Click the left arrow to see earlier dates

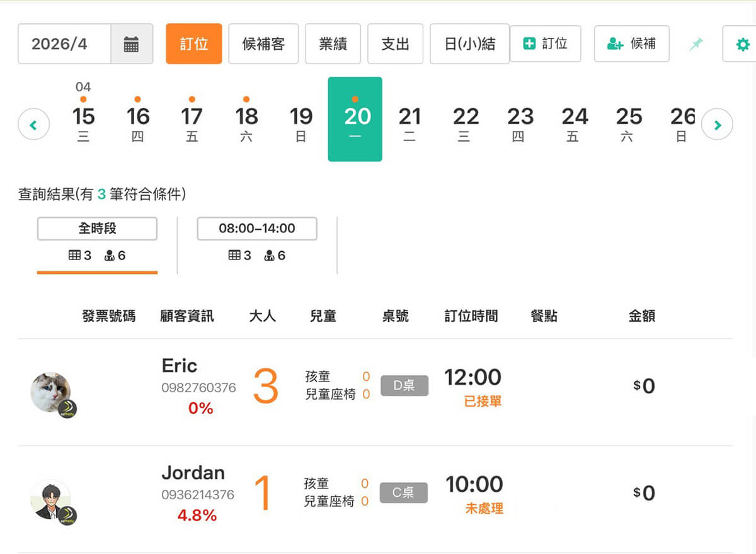point(33,124)
